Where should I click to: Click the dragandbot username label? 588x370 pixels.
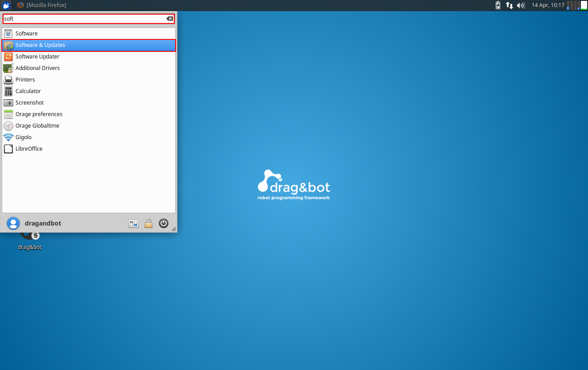coord(43,223)
